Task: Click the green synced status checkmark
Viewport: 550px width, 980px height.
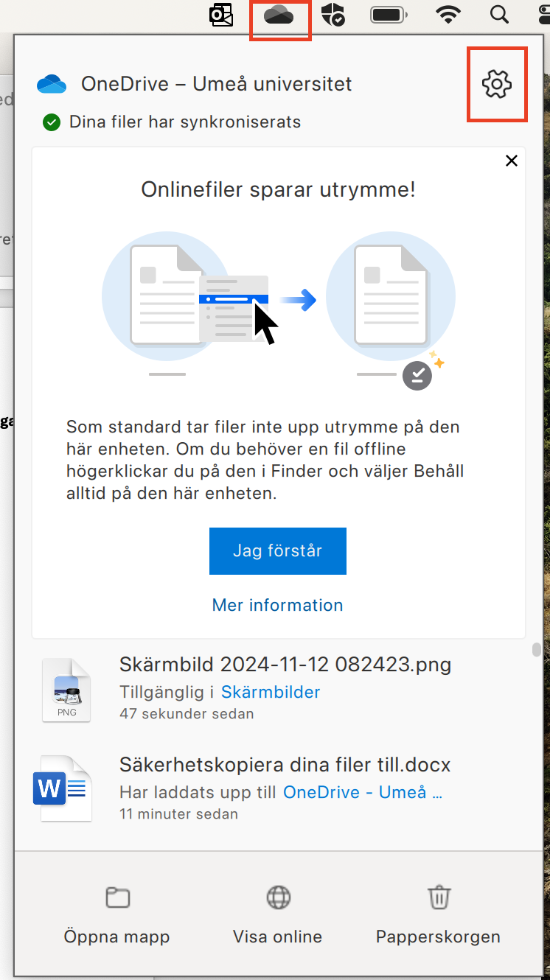Action: [x=51, y=122]
